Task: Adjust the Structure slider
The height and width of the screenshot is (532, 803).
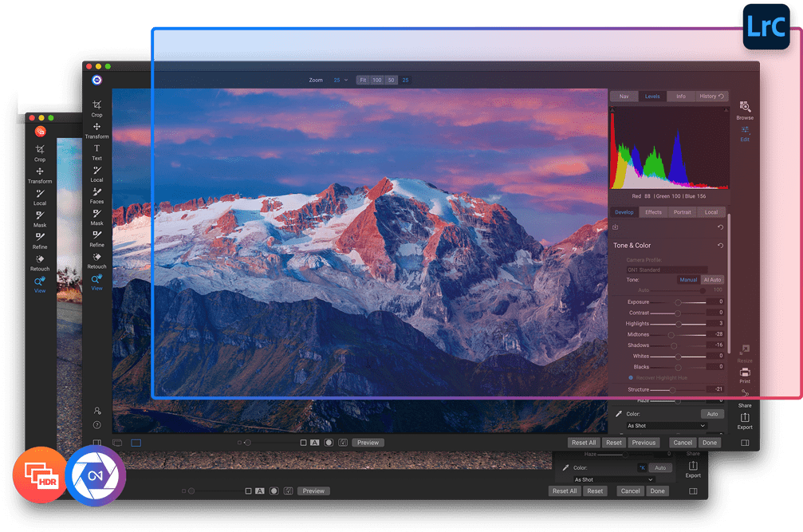Action: coord(678,390)
